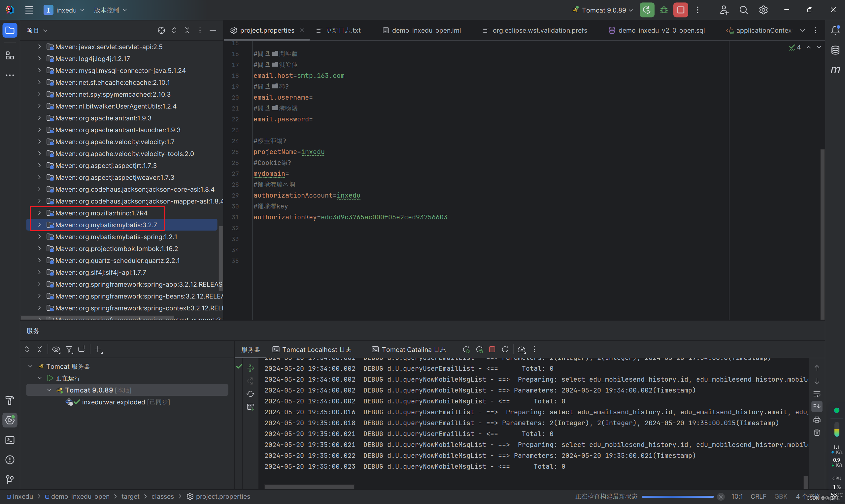Switch to the demo_inxedu_open.iml tab

(x=422, y=31)
